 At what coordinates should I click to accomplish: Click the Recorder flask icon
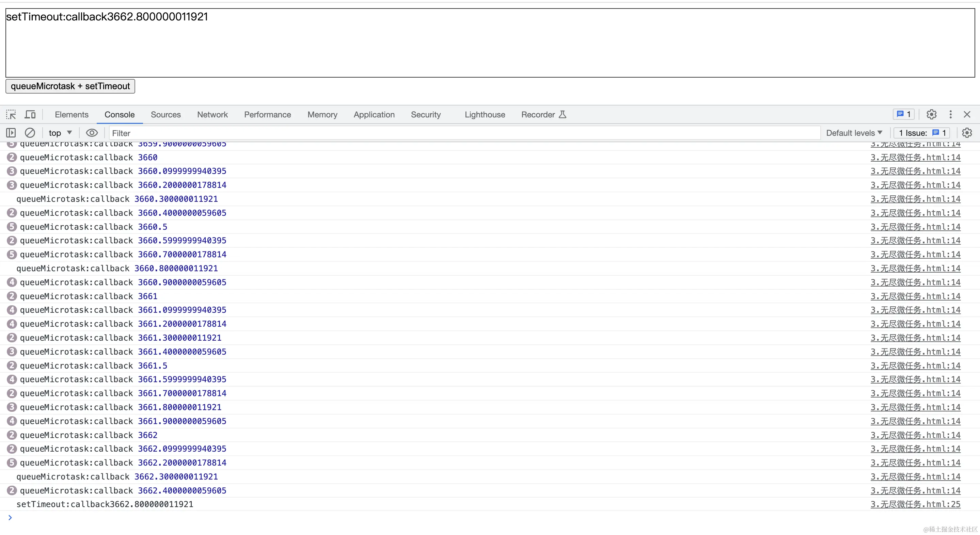(x=563, y=114)
